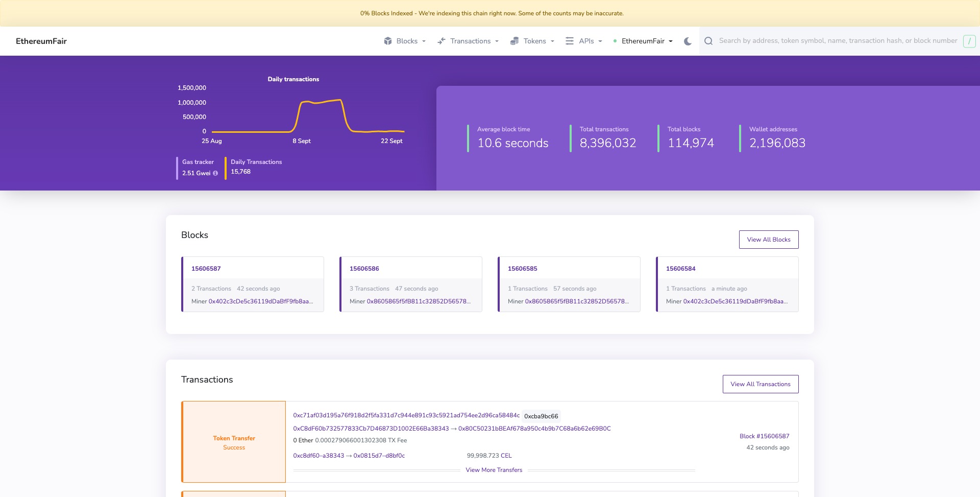980x497 pixels.
Task: Click the APIs hamburger icon
Action: click(570, 41)
